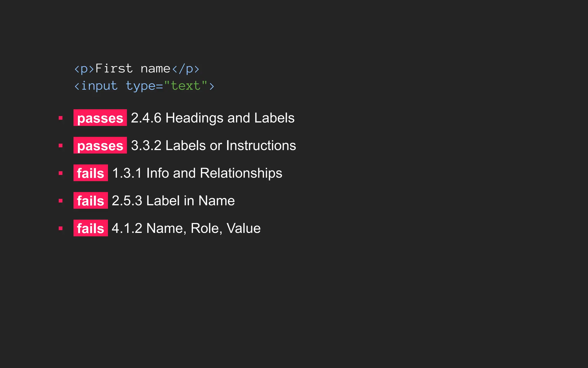Click the green "text" attribute value in the code

click(185, 86)
